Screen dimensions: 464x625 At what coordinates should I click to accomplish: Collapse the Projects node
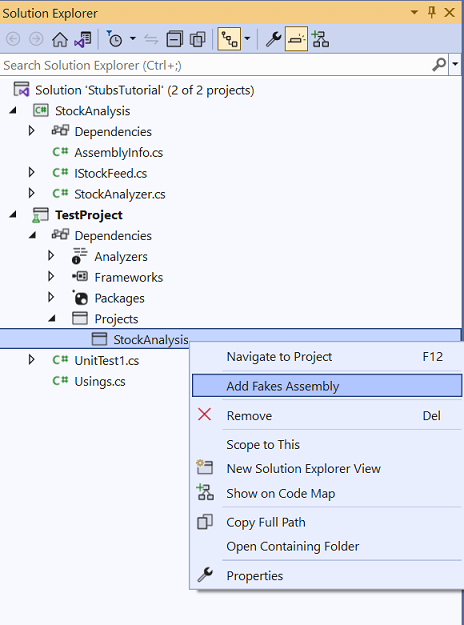52,318
